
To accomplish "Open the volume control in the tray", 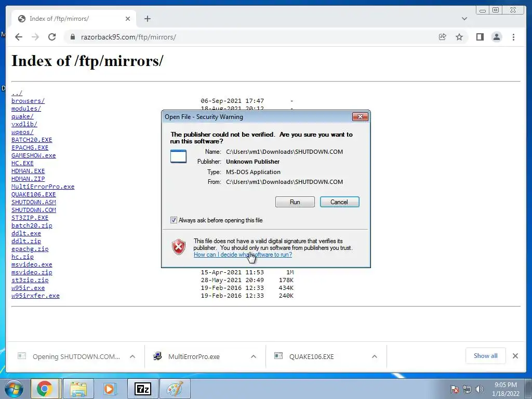I will click(480, 389).
